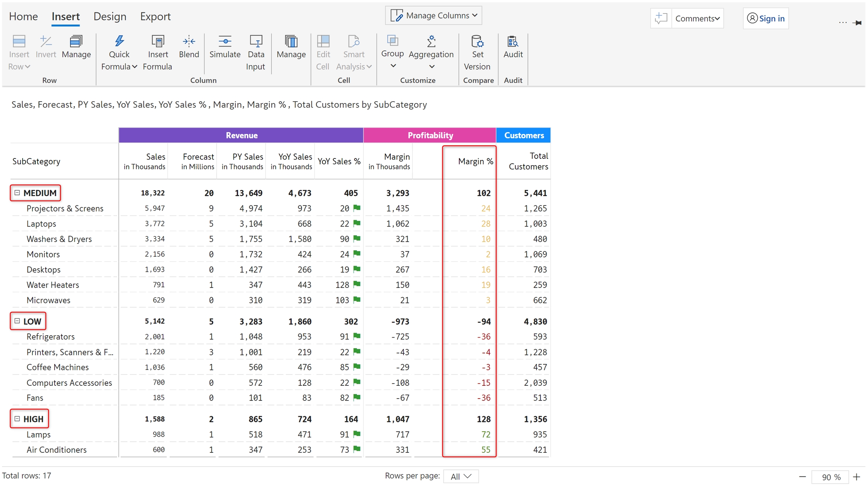Collapse the LOW group
This screenshot has width=868, height=487.
point(17,321)
